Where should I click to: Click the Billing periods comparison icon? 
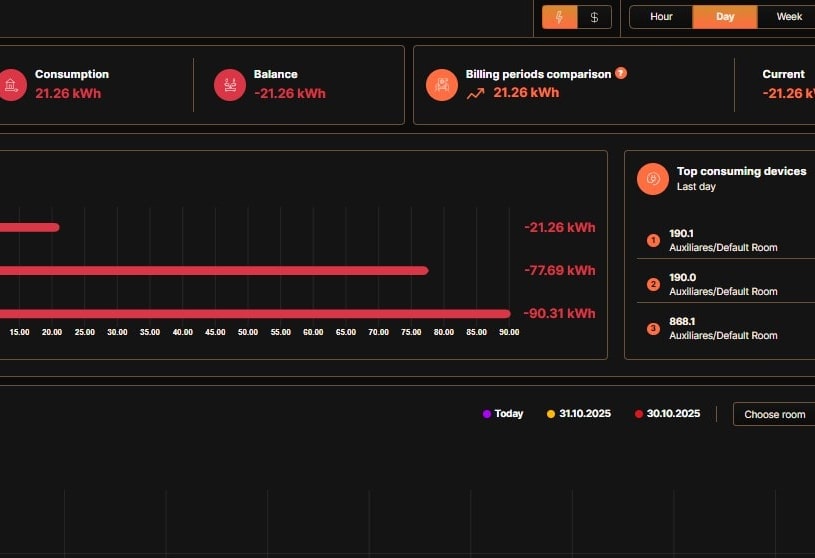click(442, 85)
